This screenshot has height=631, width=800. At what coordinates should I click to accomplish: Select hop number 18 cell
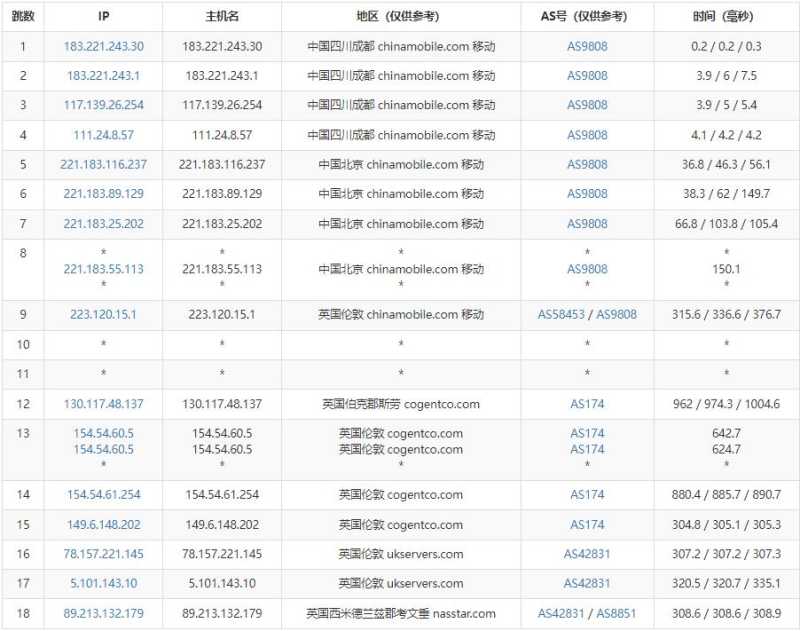click(23, 613)
